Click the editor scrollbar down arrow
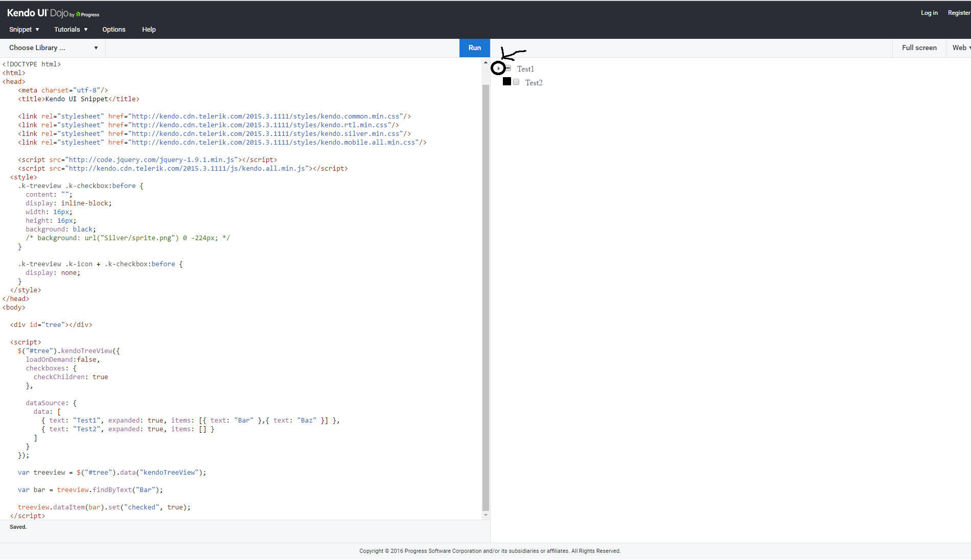This screenshot has width=971, height=560. 485,515
